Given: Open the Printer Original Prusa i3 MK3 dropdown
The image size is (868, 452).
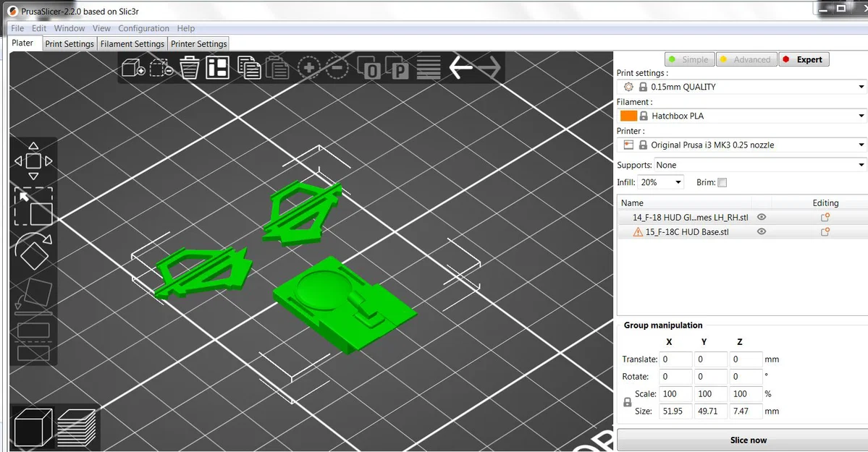Looking at the screenshot, I should 742,145.
